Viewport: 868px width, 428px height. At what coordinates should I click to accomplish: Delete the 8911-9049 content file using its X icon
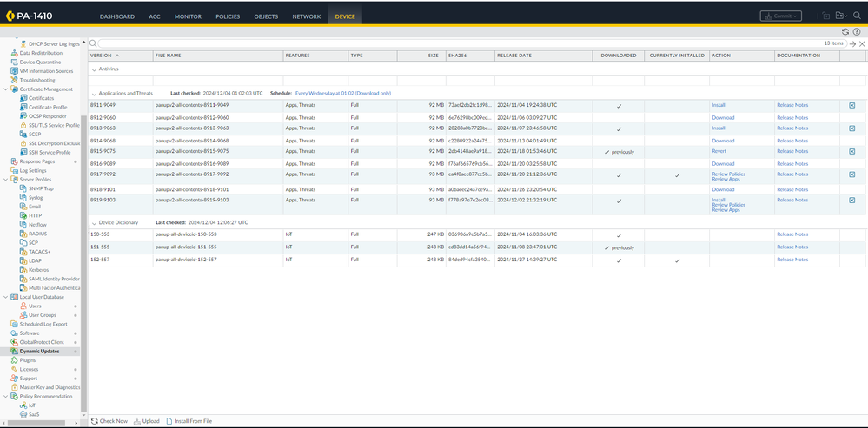pos(851,105)
